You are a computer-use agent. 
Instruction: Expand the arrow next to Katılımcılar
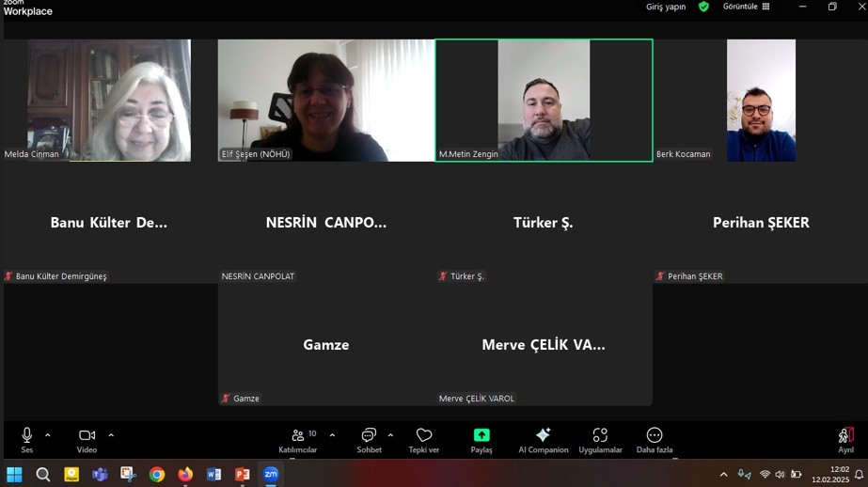[x=332, y=435]
